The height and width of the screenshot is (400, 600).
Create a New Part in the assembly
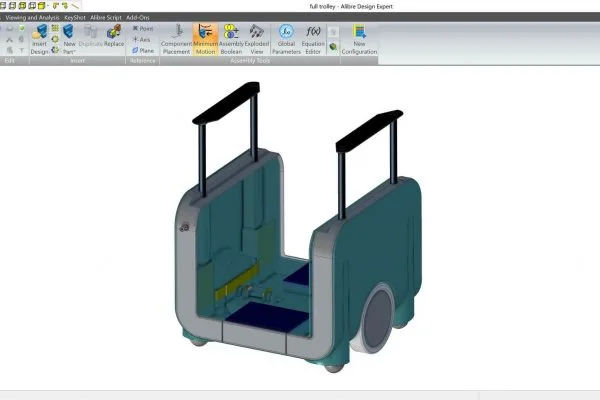point(69,39)
